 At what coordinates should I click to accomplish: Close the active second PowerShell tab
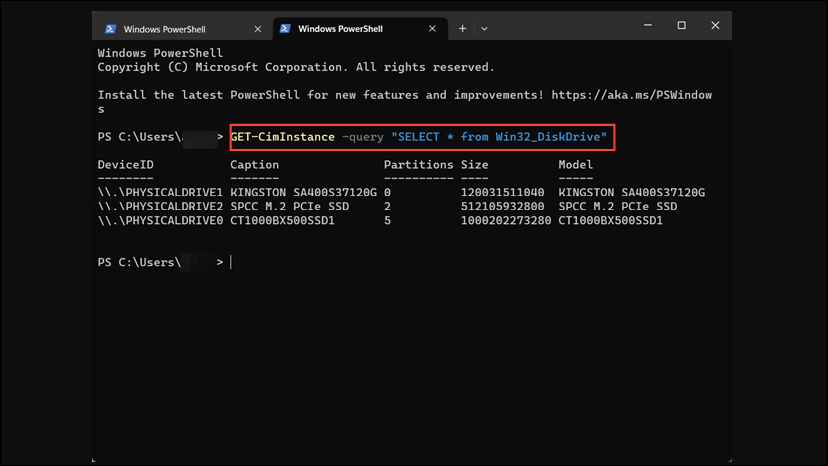pyautogui.click(x=432, y=29)
